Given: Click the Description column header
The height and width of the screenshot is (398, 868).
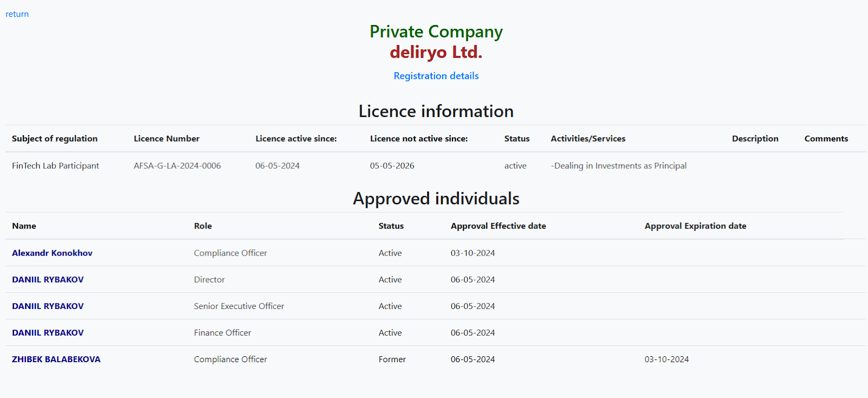Looking at the screenshot, I should 755,138.
